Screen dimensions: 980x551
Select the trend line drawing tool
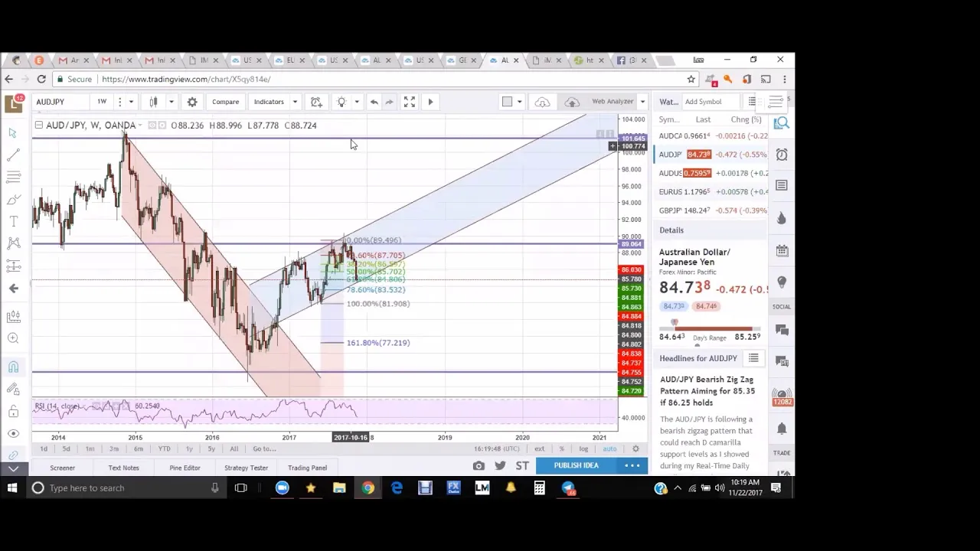(x=13, y=155)
